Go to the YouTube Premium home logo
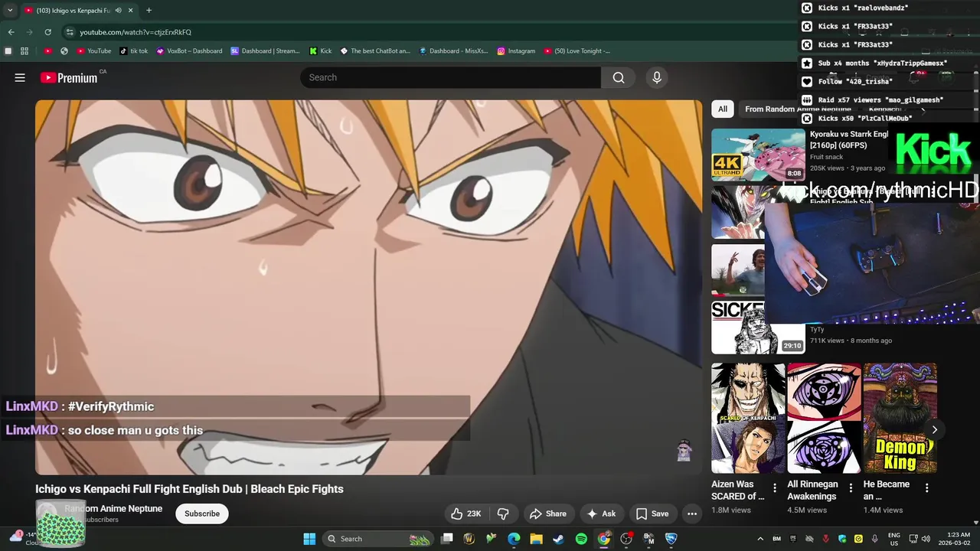980x551 pixels. tap(69, 77)
